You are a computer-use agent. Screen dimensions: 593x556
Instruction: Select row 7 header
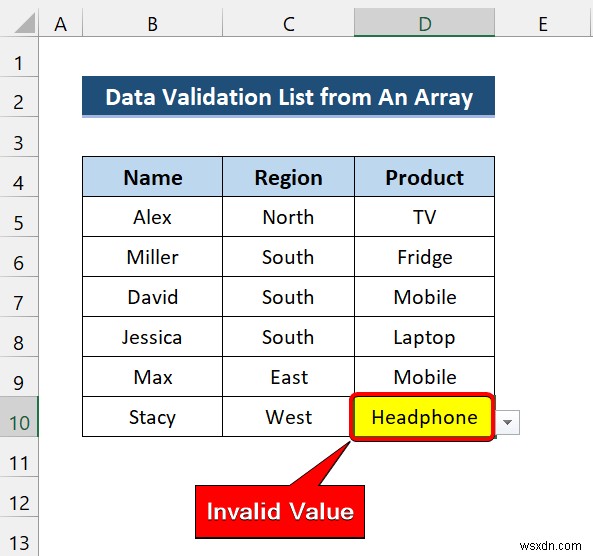pyautogui.click(x=19, y=297)
